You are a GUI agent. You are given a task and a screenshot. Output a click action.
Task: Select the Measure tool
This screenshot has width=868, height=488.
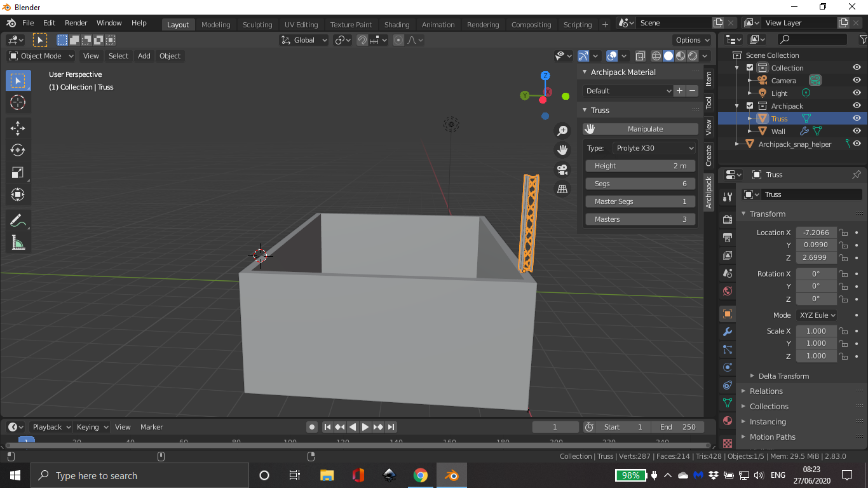coord(18,243)
